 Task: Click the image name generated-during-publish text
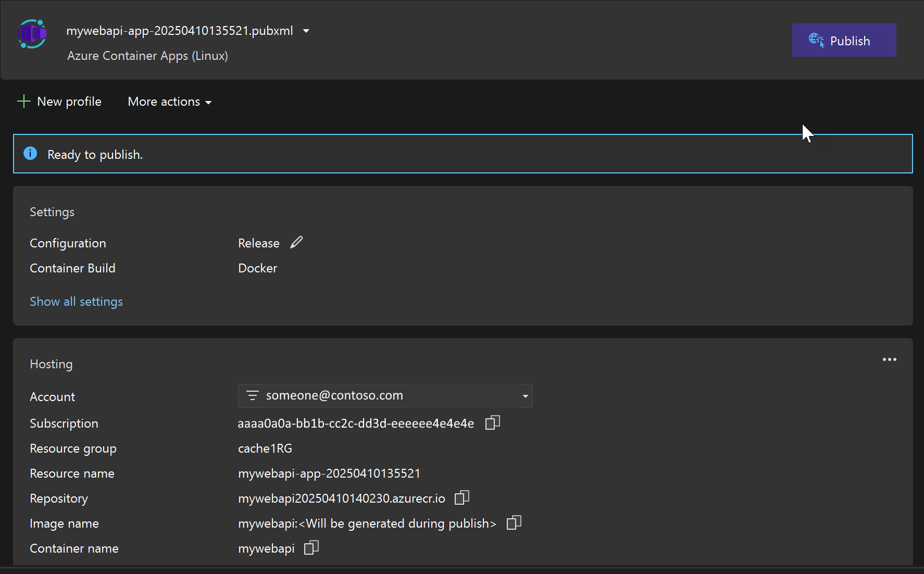point(367,523)
